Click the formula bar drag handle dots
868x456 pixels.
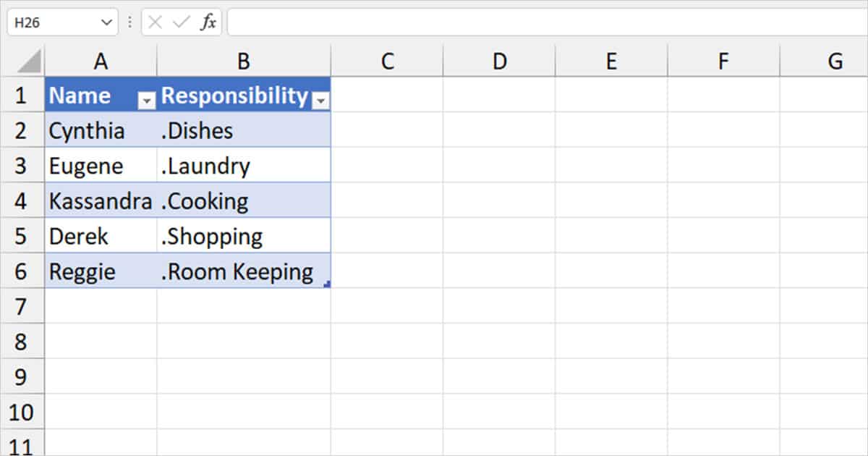click(130, 22)
